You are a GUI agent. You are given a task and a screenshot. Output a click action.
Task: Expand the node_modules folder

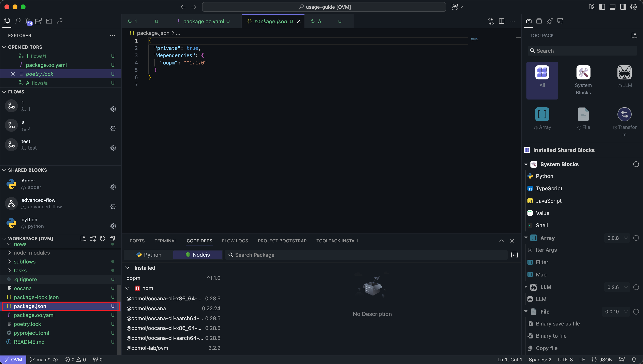pyautogui.click(x=31, y=253)
